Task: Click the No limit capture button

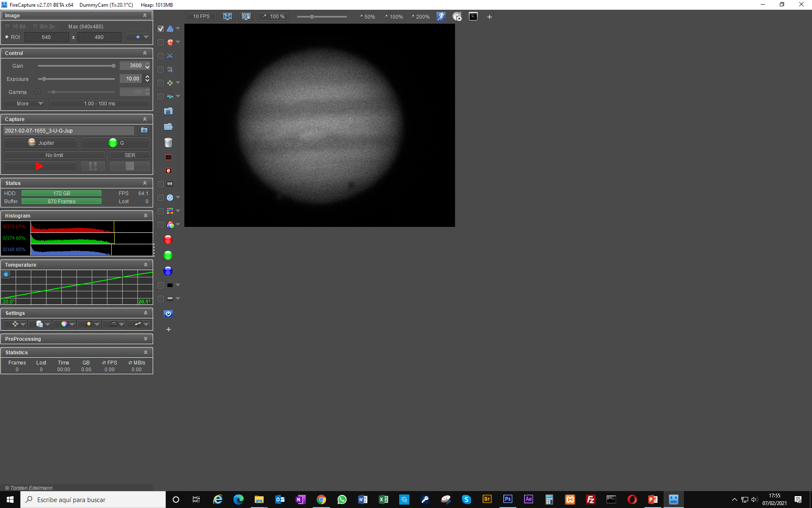Action: tap(54, 155)
